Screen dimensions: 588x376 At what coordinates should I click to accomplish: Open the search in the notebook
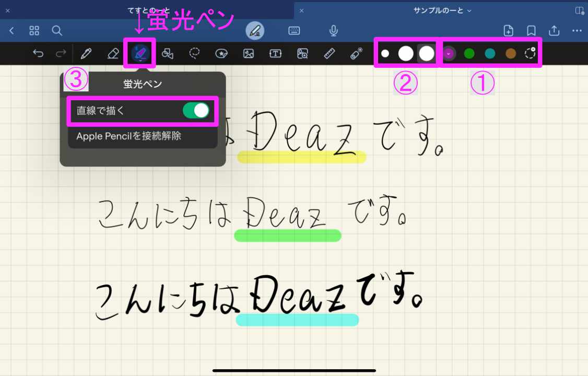tap(57, 30)
